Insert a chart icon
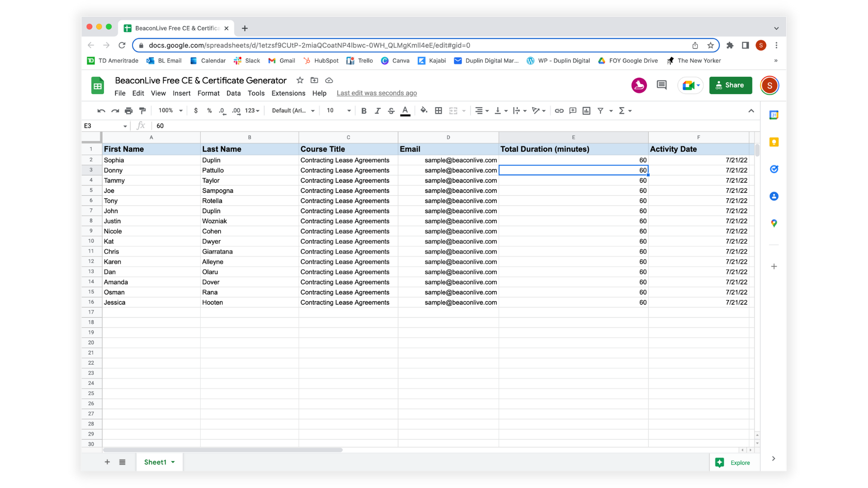This screenshot has height=488, width=868. (586, 111)
